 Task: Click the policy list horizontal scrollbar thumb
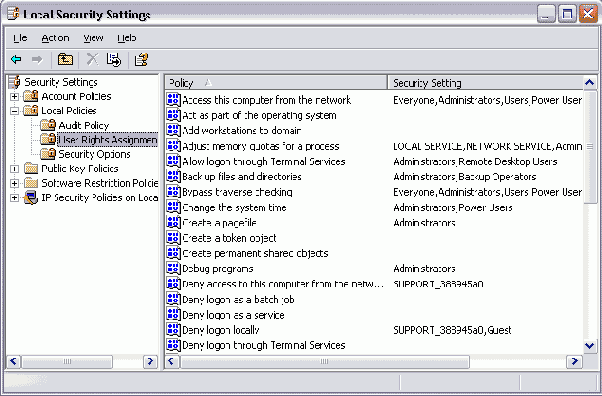(324, 361)
